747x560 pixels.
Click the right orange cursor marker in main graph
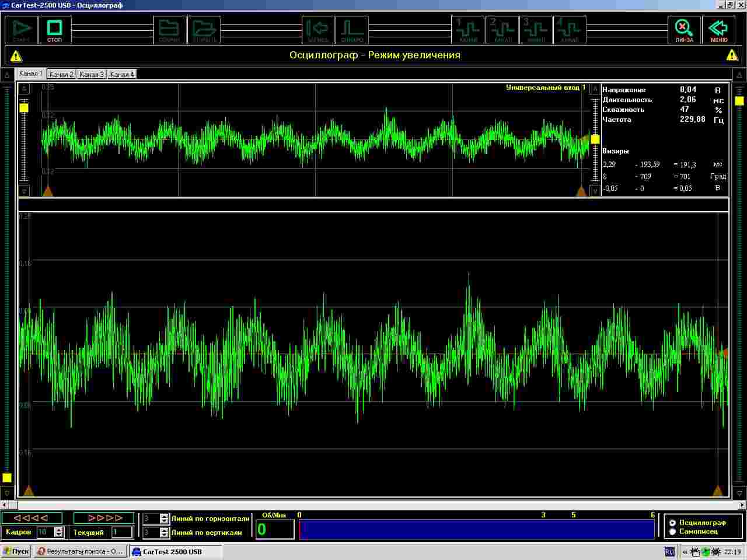pyautogui.click(x=718, y=491)
